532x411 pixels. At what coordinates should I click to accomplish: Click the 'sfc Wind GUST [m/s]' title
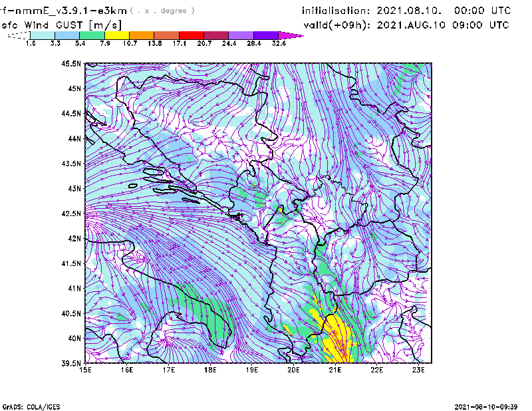61,25
